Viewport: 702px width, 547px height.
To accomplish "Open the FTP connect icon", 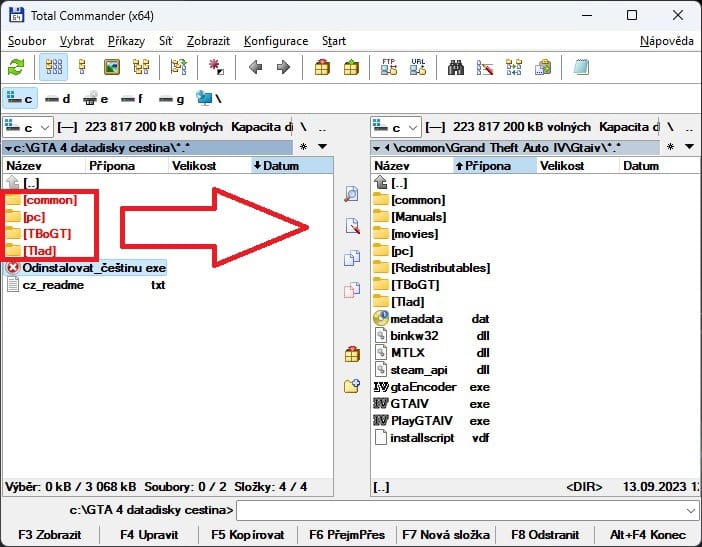I will (389, 67).
